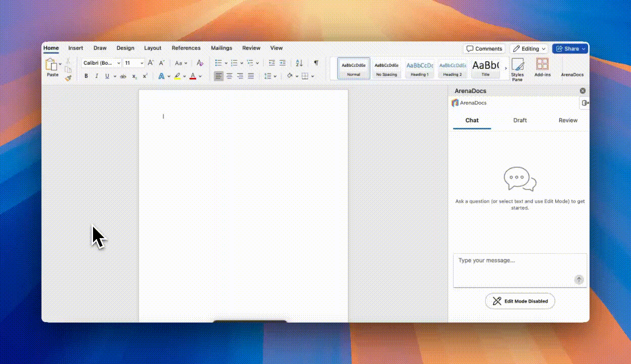Click the Add-ins ribbon icon
This screenshot has width=631, height=364.
[x=542, y=66]
